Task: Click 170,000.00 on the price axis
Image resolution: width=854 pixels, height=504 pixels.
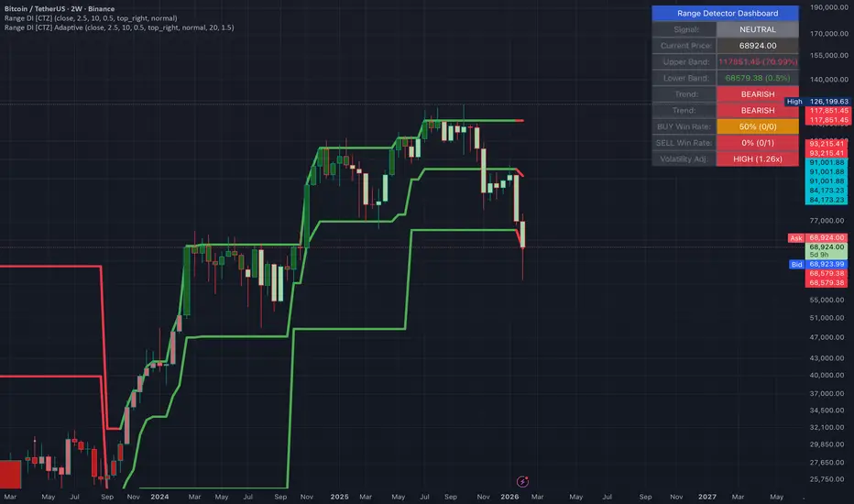Action: pos(829,34)
